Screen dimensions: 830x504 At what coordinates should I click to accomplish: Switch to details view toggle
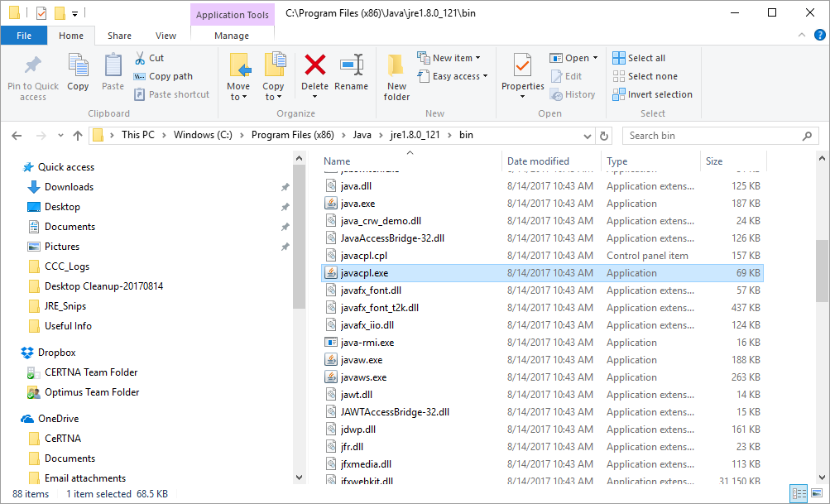[x=799, y=494]
